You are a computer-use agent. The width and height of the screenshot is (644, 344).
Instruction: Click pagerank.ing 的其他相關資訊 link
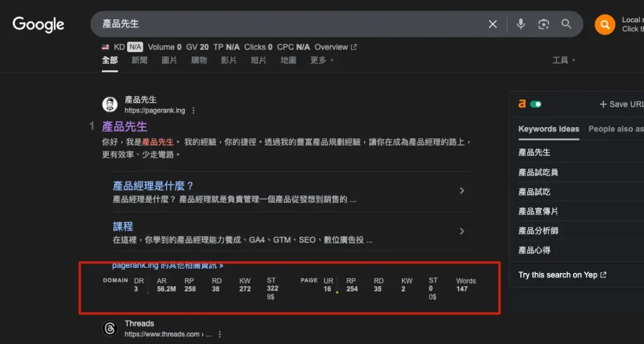(x=167, y=265)
